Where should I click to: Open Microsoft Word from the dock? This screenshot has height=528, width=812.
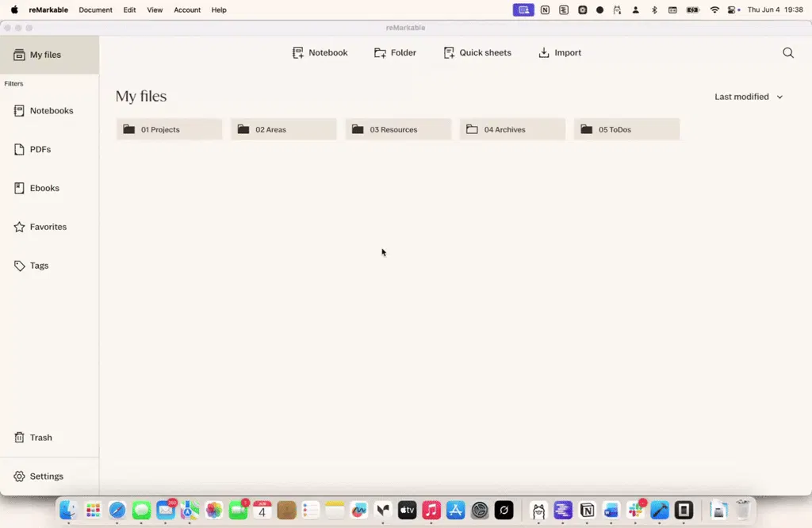click(x=611, y=511)
